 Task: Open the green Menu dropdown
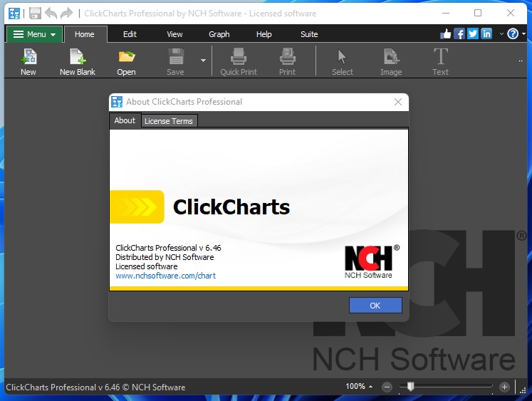[x=34, y=34]
